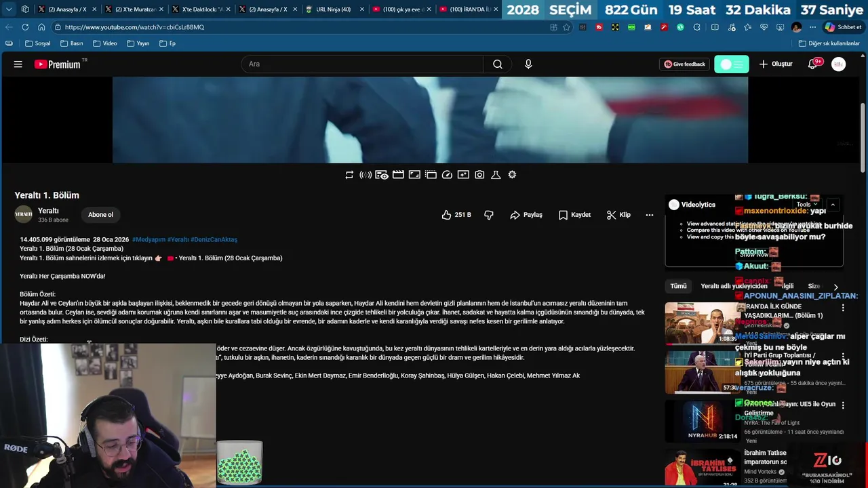
Task: Open the NYRA Hub video thumbnail
Action: tap(702, 421)
